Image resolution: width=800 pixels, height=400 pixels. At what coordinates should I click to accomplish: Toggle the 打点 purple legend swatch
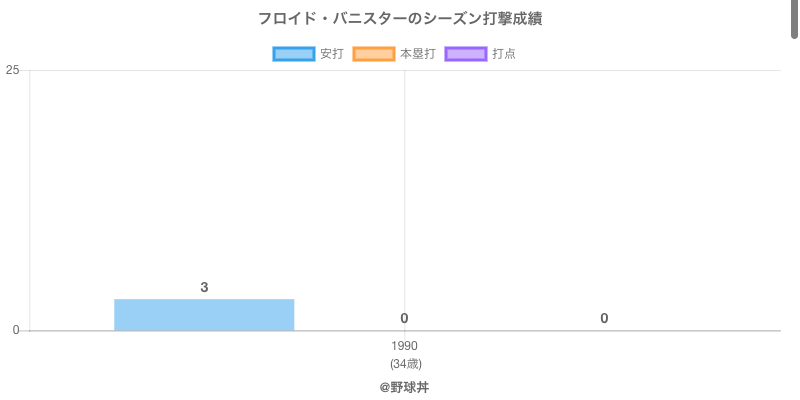(x=466, y=54)
